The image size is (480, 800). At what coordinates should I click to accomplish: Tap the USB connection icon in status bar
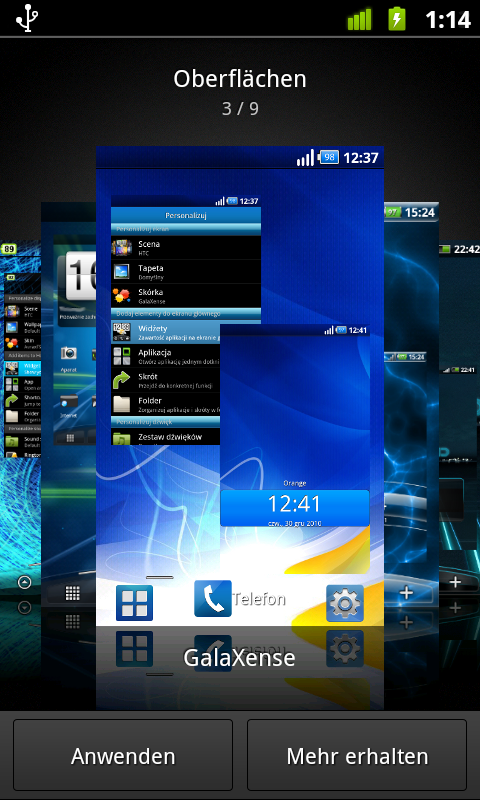point(27,19)
